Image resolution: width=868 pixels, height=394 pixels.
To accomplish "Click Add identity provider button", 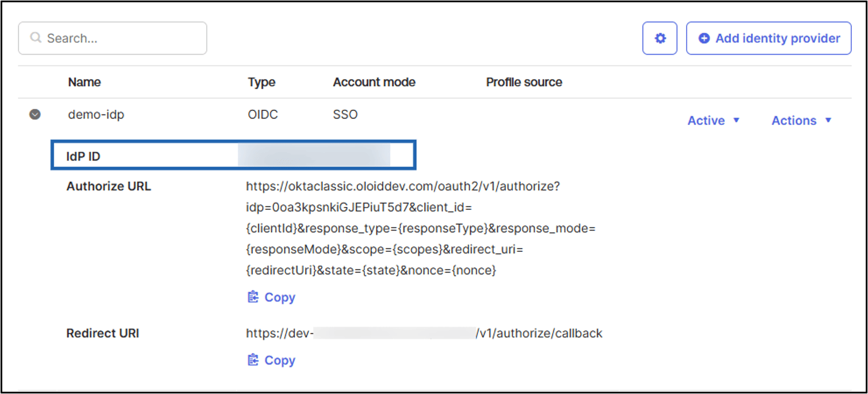I will click(768, 39).
